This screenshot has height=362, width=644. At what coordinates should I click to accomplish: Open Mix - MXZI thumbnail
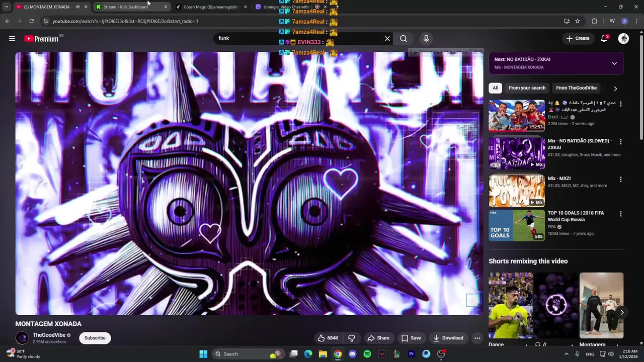coord(517,191)
